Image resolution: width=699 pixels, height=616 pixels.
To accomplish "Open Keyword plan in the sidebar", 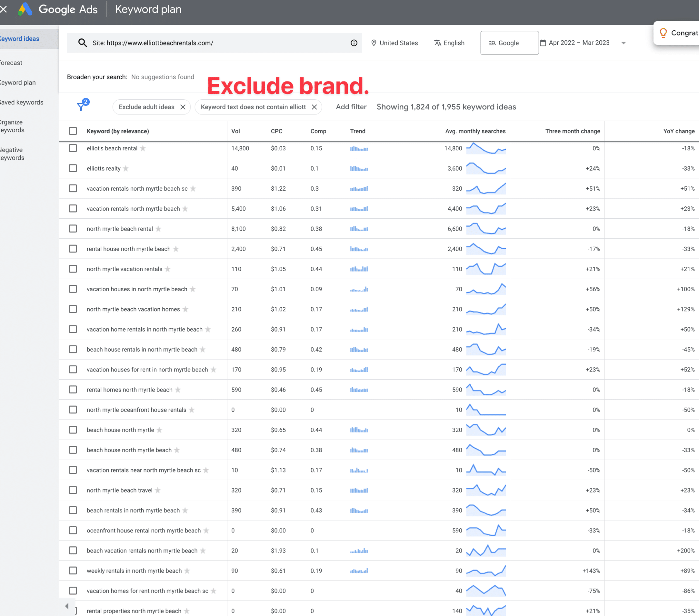I will click(18, 83).
